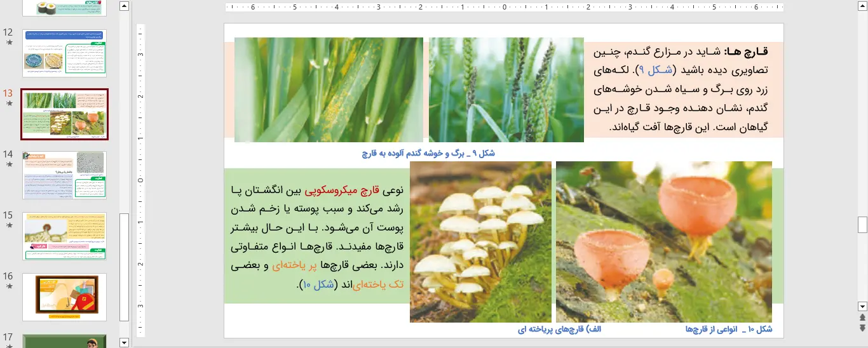Click the animation star under slide 16
Image resolution: width=868 pixels, height=348 pixels.
(9, 286)
